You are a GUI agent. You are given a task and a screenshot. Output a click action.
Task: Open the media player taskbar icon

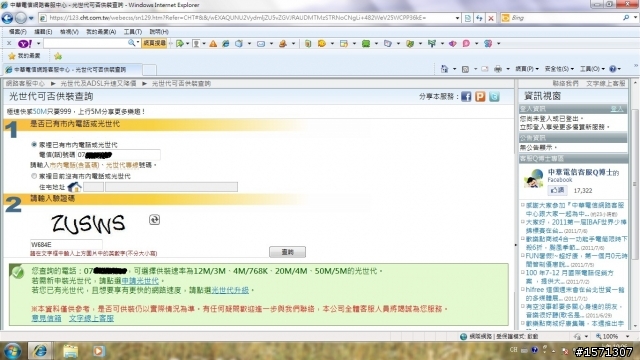coord(98,351)
